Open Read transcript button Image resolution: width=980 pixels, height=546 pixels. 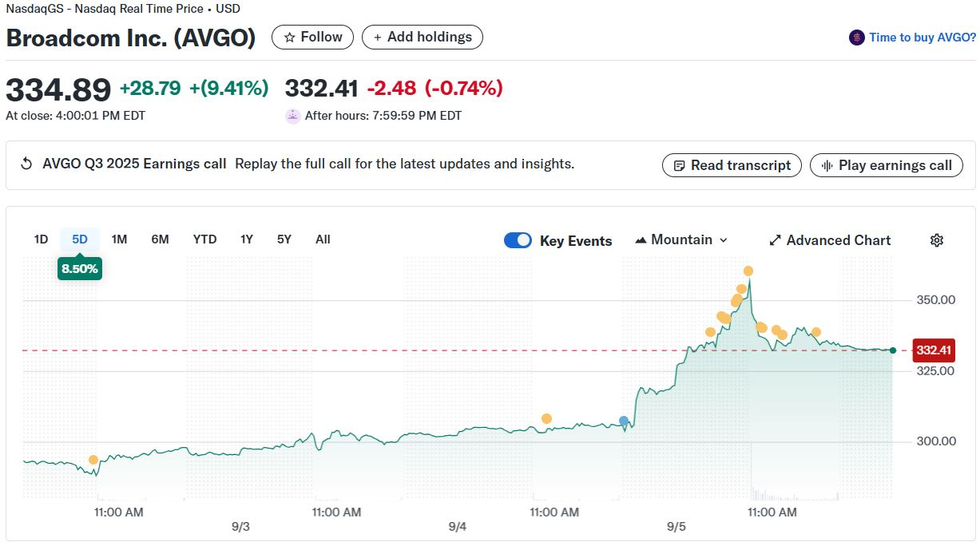coord(732,165)
